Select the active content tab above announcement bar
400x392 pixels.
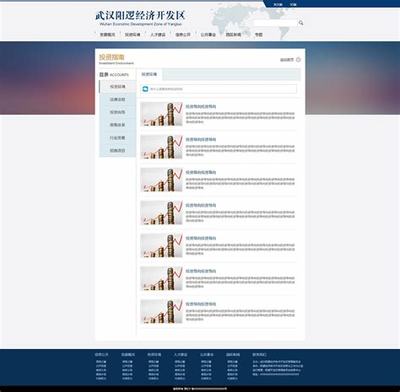click(x=149, y=74)
